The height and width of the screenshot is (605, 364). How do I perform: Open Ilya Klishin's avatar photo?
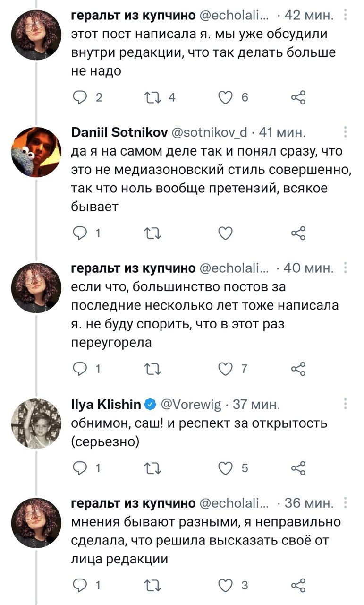(36, 423)
